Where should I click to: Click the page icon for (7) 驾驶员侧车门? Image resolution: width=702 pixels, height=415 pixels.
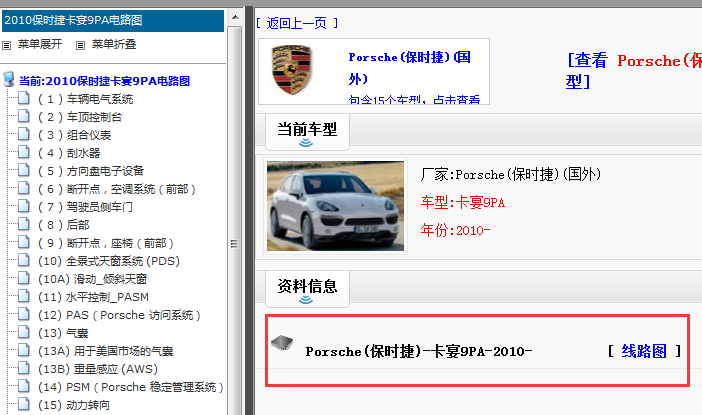tap(24, 206)
